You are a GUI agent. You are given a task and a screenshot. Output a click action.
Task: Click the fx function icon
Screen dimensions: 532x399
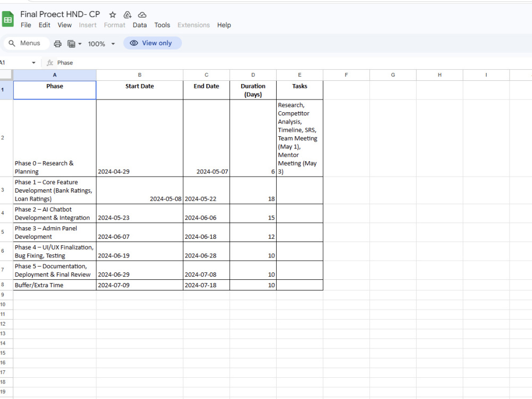(x=50, y=63)
